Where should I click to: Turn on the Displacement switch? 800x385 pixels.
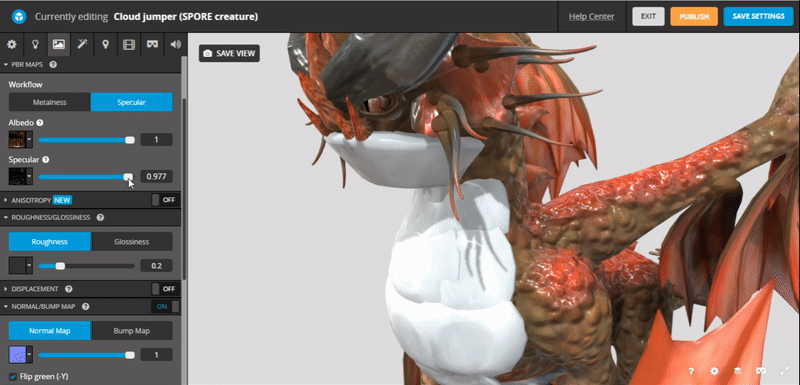point(165,289)
